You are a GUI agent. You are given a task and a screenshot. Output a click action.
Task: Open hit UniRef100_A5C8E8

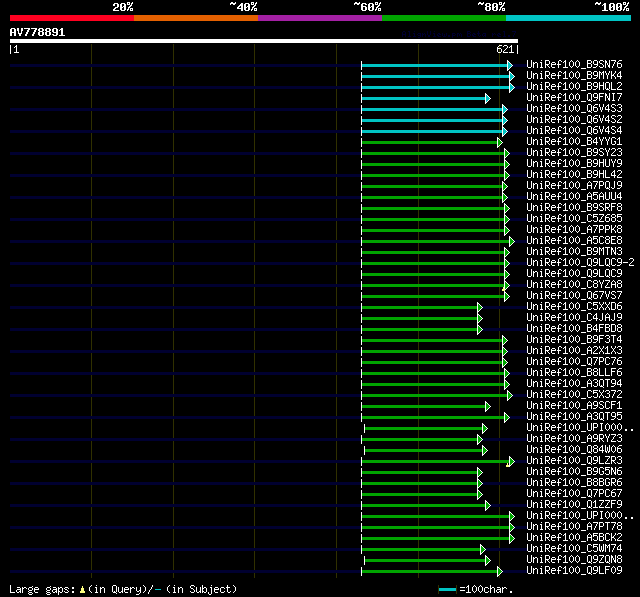[x=574, y=241]
